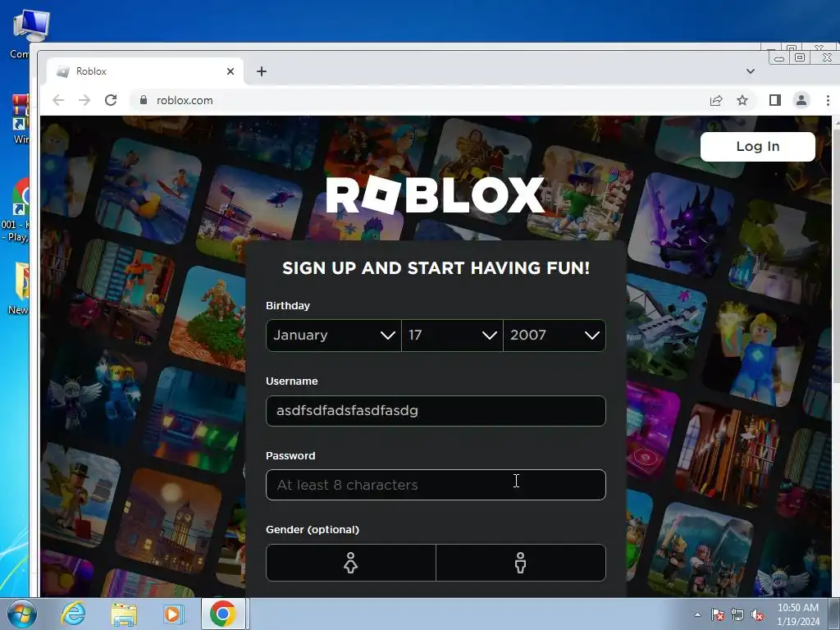
Task: Launch Internet Explorer from taskbar
Action: 73,614
